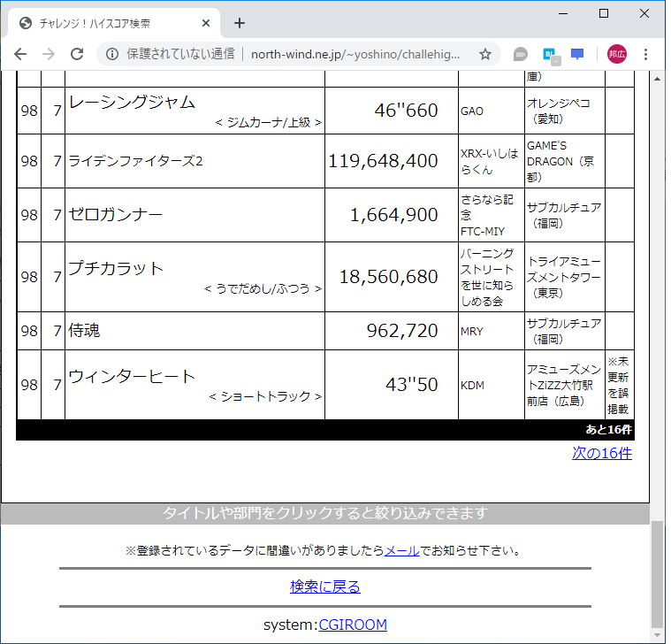Image resolution: width=671 pixels, height=644 pixels.
Task: Open the メール link
Action: pos(402,550)
